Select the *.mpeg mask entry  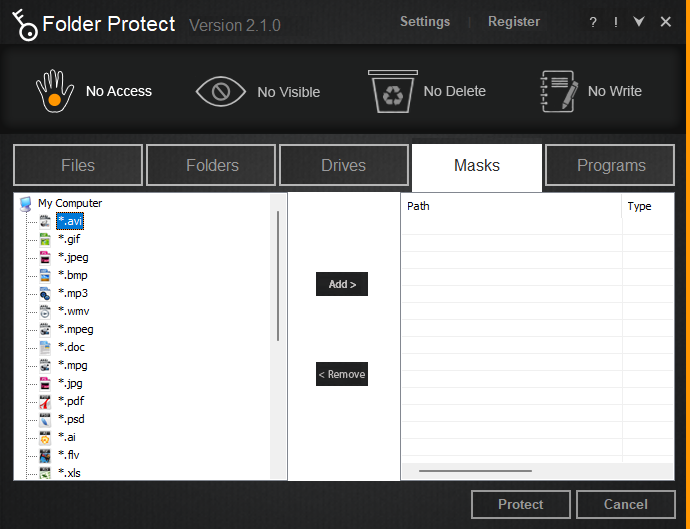tap(76, 330)
